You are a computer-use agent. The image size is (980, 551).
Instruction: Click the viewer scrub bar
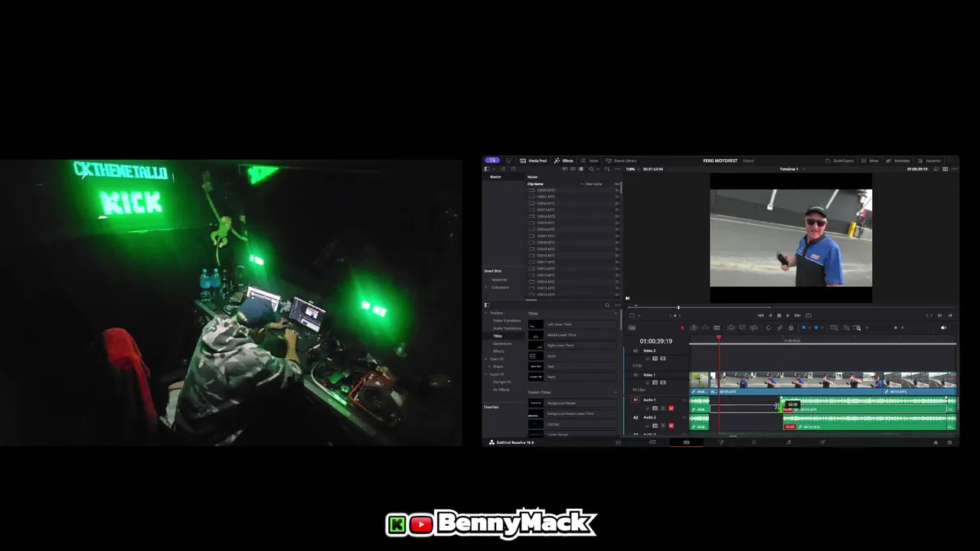coord(790,307)
